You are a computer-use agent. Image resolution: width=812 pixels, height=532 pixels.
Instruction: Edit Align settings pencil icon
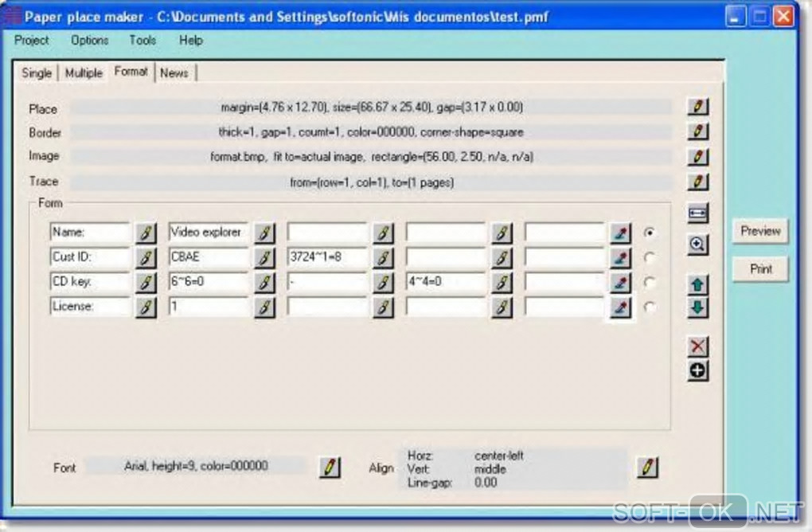point(647,467)
